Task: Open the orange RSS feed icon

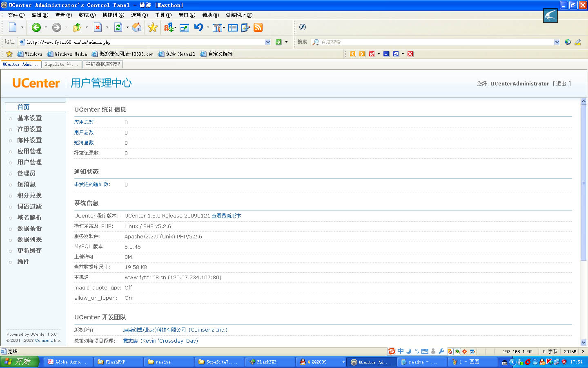Action: (258, 27)
